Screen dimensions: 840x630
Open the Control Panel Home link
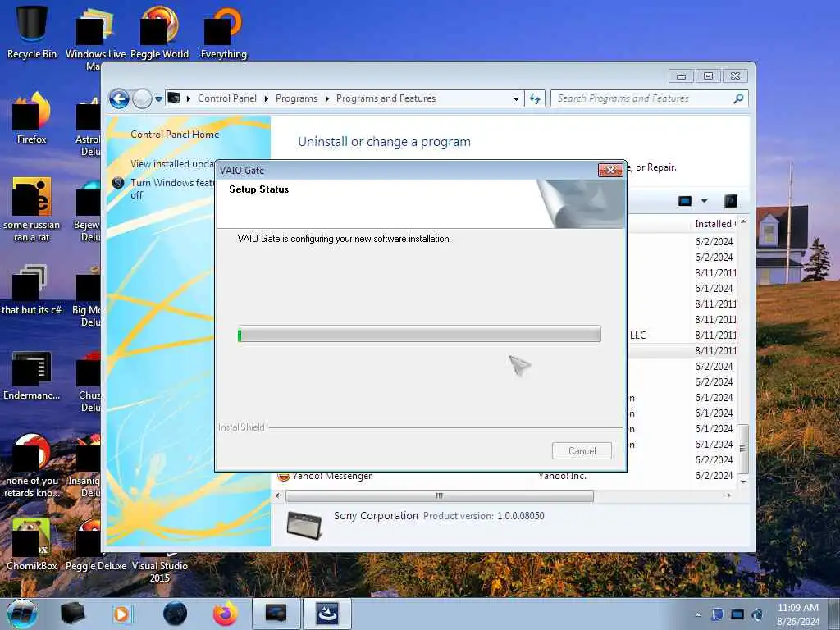[175, 135]
